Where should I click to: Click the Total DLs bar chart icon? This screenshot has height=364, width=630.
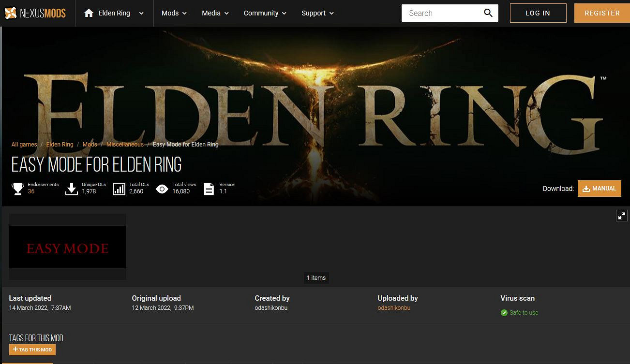[119, 189]
